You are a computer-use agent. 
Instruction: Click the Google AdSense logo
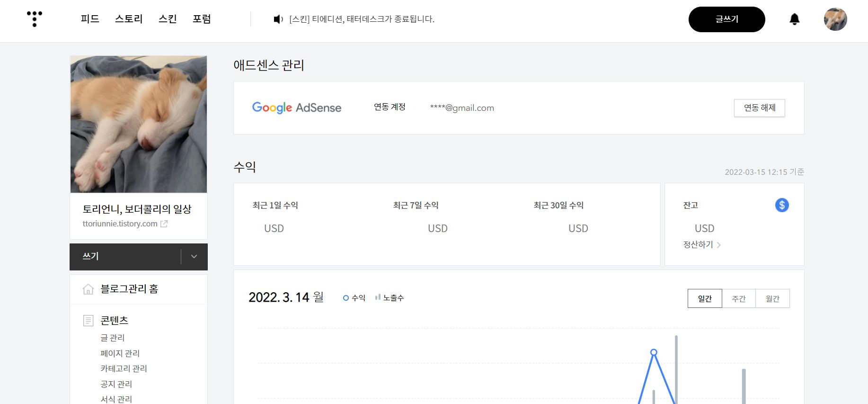[x=297, y=108]
